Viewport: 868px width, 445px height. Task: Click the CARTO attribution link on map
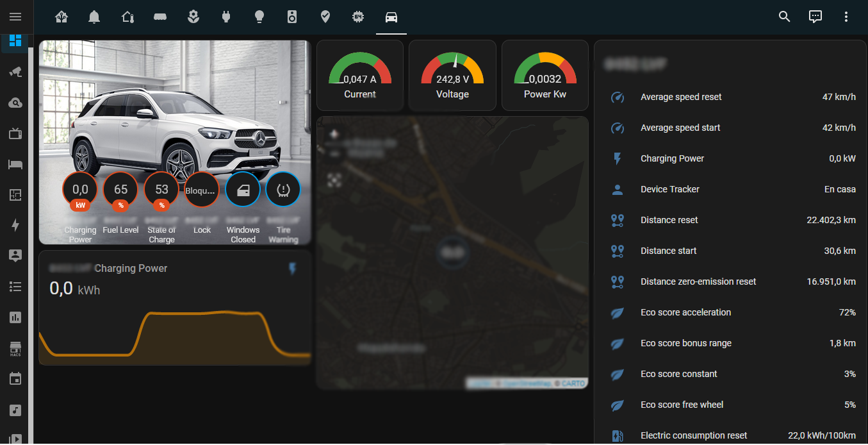point(573,383)
